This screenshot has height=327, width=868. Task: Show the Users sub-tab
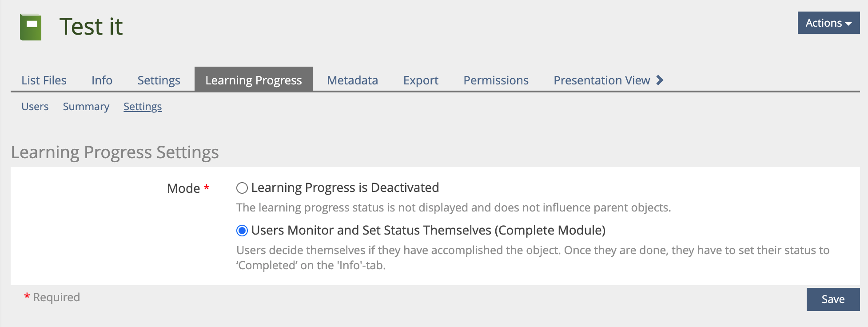point(35,107)
